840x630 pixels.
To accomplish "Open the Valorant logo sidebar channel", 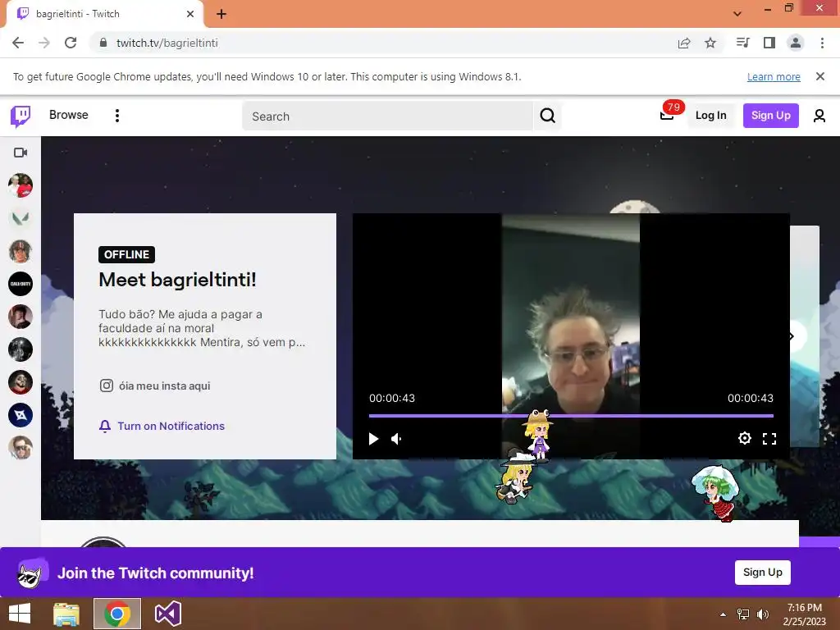I will coord(21,218).
